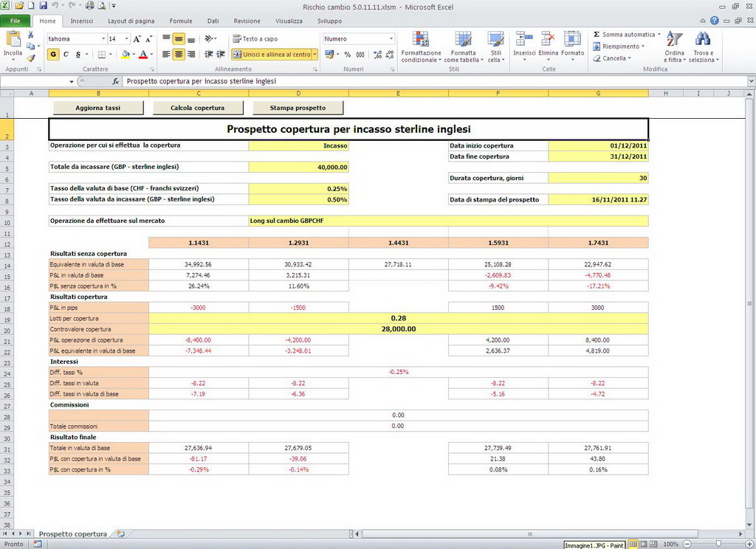Expand the merge and center options arrow
The height and width of the screenshot is (549, 756).
click(315, 55)
